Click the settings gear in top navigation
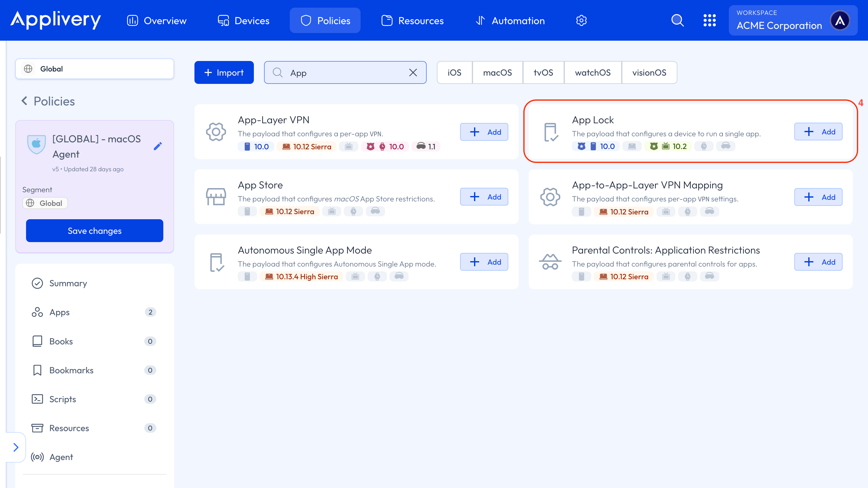Image resolution: width=868 pixels, height=488 pixels. (581, 21)
